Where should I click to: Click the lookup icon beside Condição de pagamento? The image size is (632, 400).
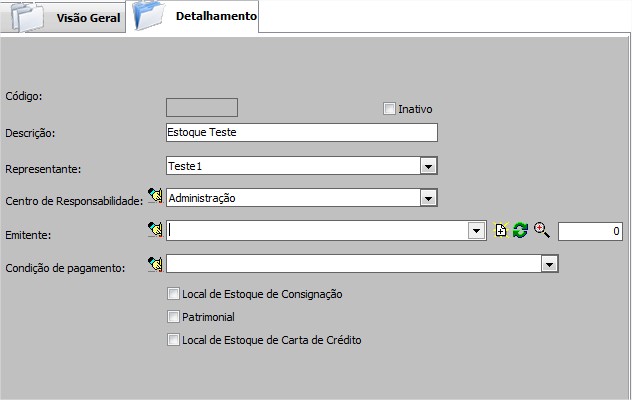pyautogui.click(x=155, y=264)
